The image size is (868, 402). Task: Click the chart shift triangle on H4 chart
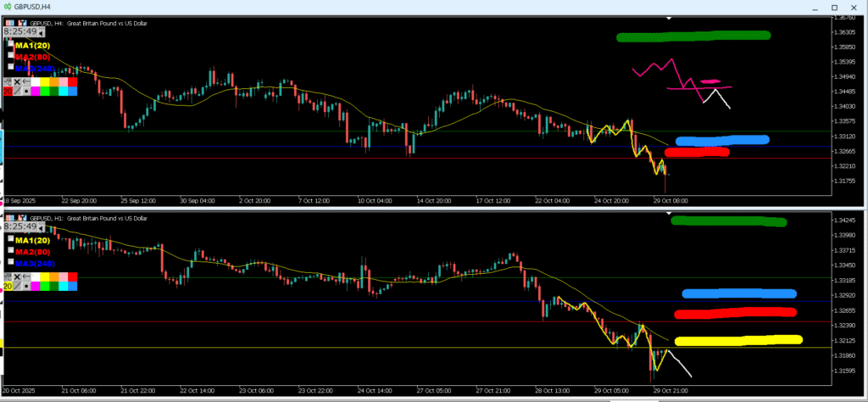(x=693, y=18)
